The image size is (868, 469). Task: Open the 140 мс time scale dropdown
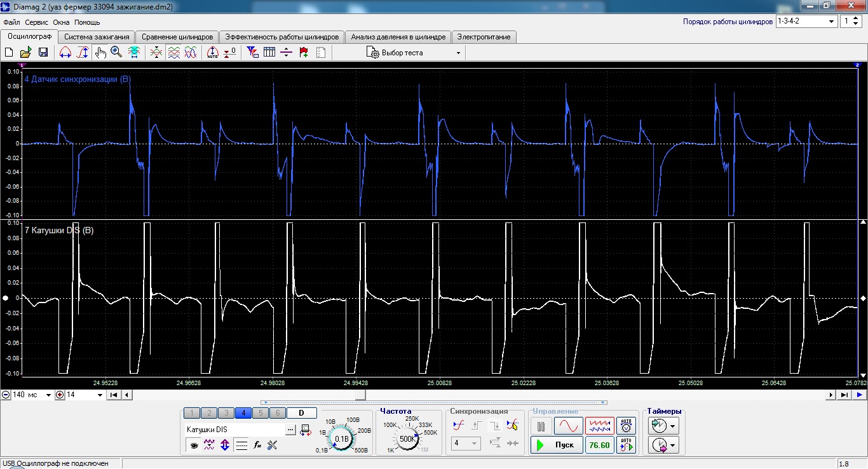click(x=32, y=395)
